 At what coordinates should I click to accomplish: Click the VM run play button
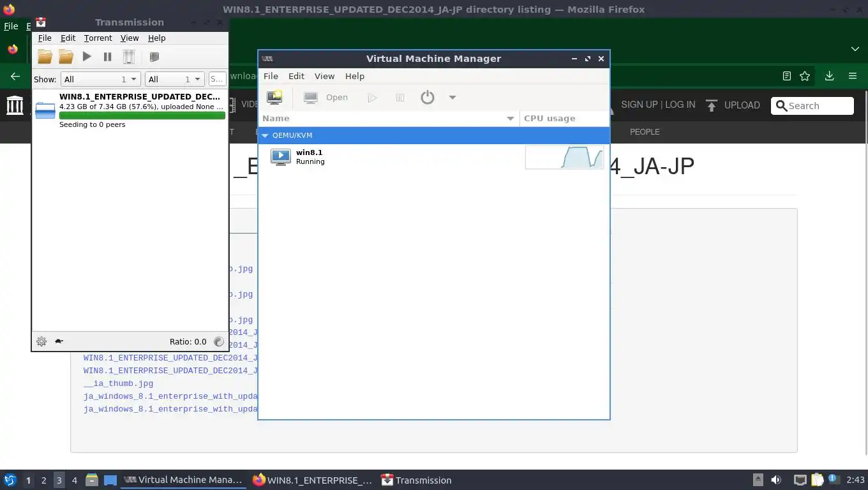(372, 98)
